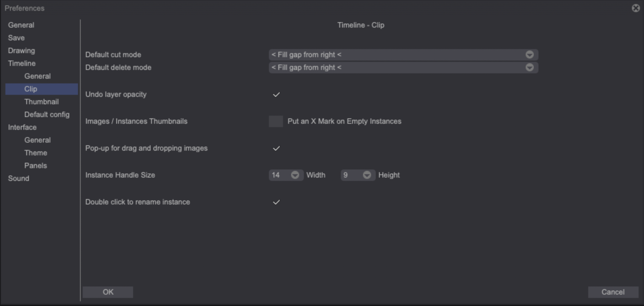Open the Default delete mode dropdown arrow
Screen dimensions: 644x306
click(x=529, y=68)
